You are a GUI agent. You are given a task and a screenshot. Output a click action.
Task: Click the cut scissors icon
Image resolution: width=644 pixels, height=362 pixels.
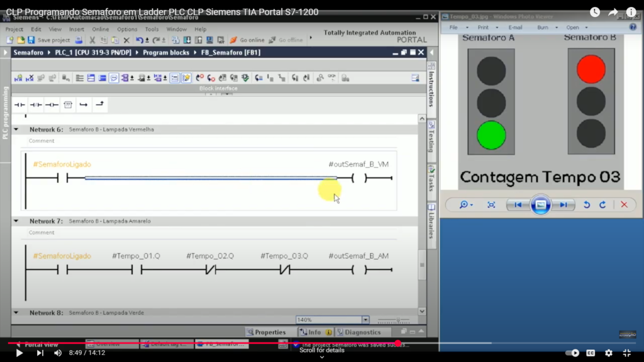92,40
